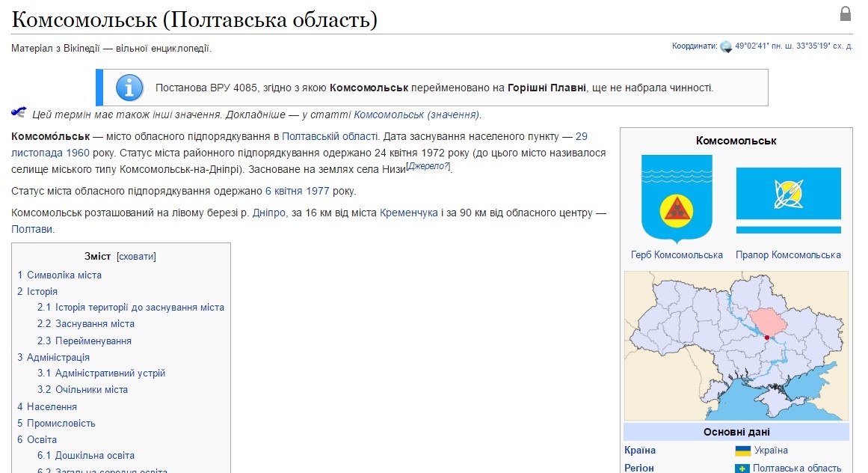This screenshot has width=868, height=473.
Task: Click the Poltava Oblast flag icon
Action: click(x=742, y=469)
